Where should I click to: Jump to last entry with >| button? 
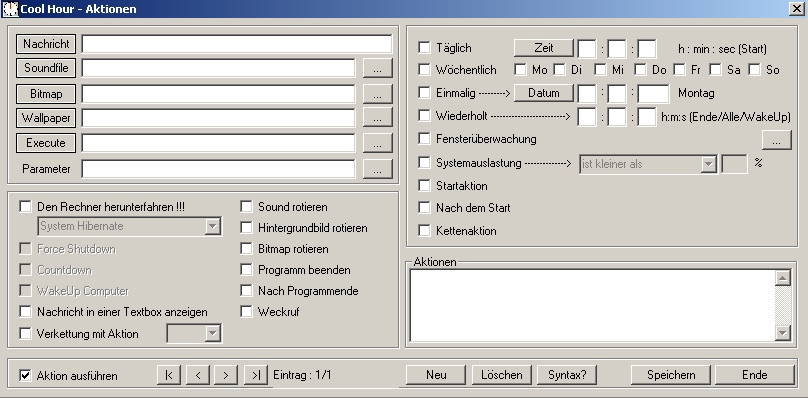click(x=256, y=375)
